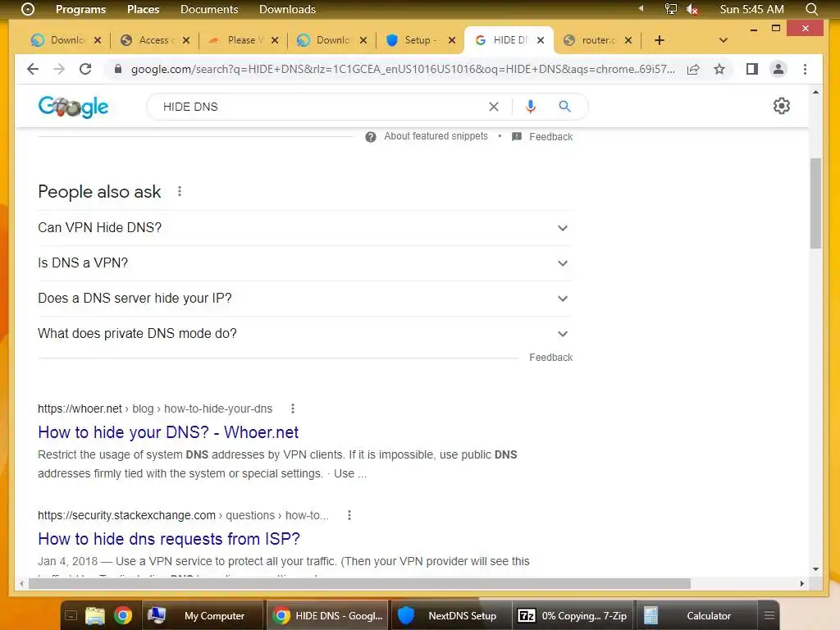Image resolution: width=840 pixels, height=630 pixels.
Task: Open the Downloads menu
Action: (287, 9)
